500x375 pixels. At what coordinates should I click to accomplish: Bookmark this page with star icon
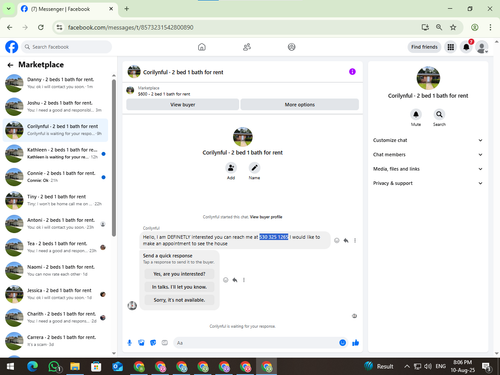click(x=453, y=27)
